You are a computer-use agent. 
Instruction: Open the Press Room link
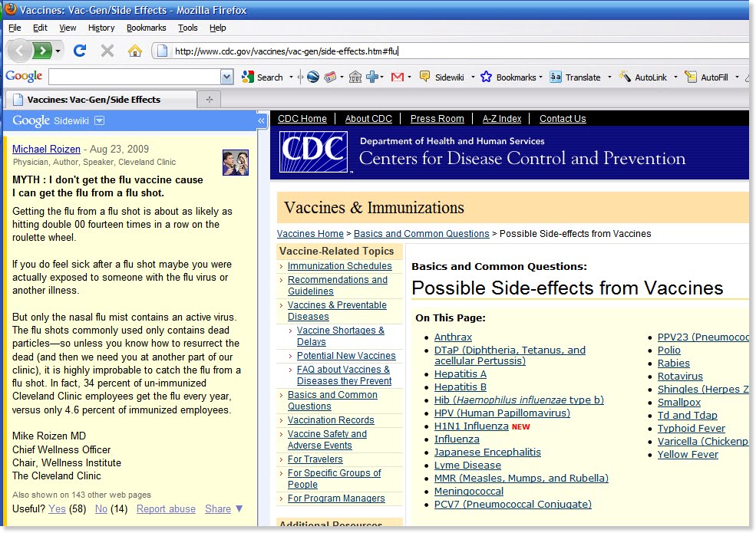tap(437, 119)
